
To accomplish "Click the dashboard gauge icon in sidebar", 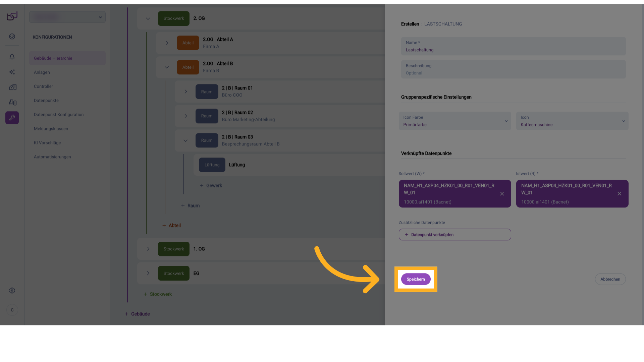I will pos(12,37).
